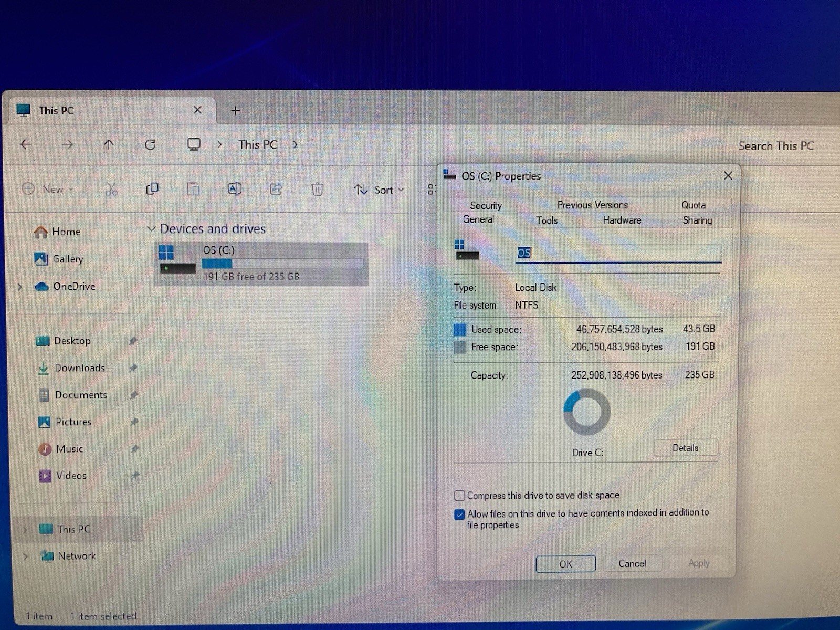Enable Compress this drive checkbox
The image size is (840, 630).
click(459, 496)
